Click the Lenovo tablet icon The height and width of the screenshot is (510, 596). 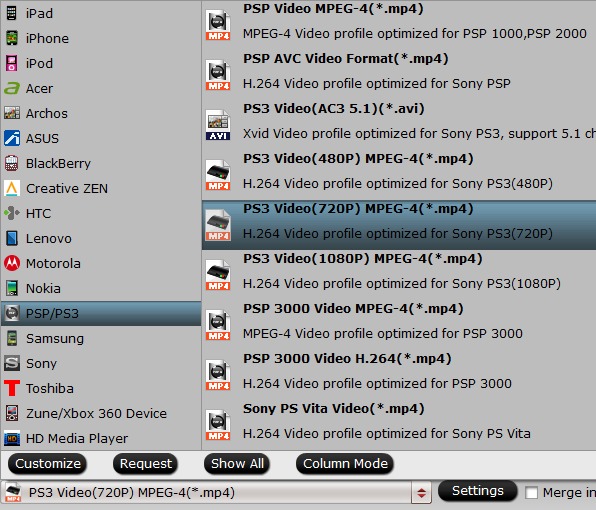(x=11, y=238)
